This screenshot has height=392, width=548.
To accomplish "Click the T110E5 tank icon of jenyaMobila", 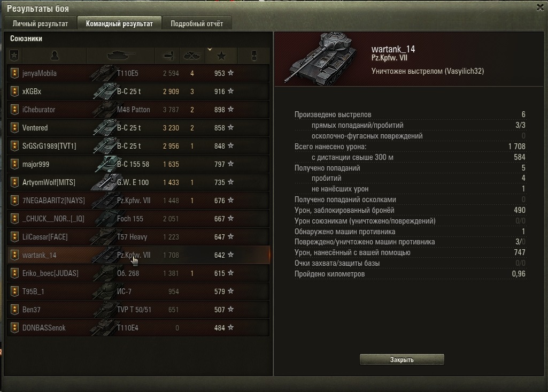I will point(102,73).
